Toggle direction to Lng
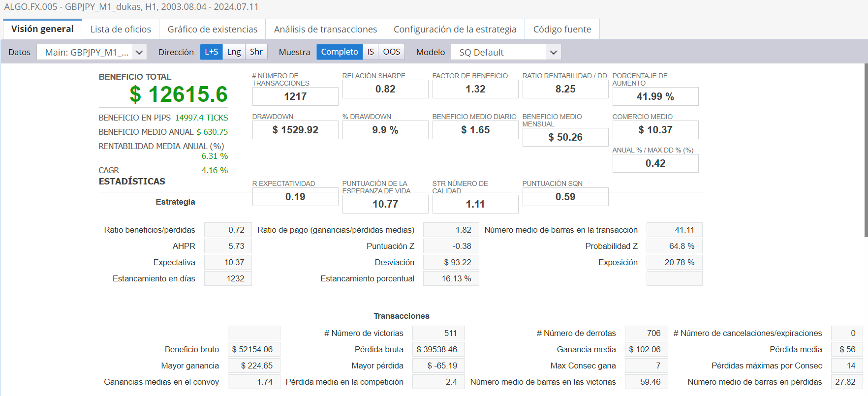This screenshot has height=396, width=868. point(234,52)
